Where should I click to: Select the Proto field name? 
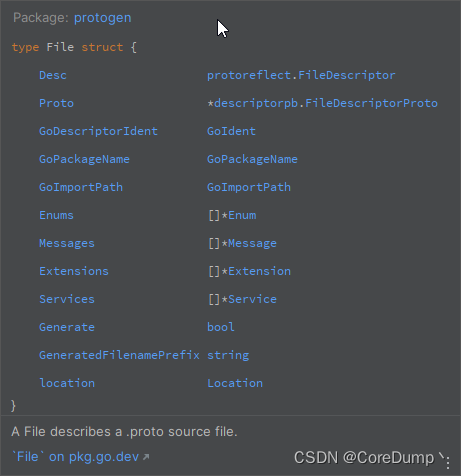tap(56, 103)
